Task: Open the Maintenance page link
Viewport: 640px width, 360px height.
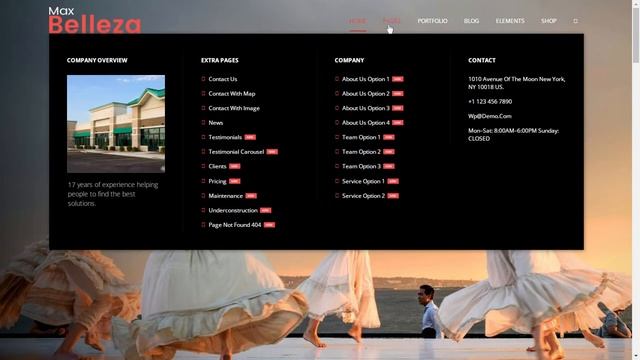Action: 225,196
